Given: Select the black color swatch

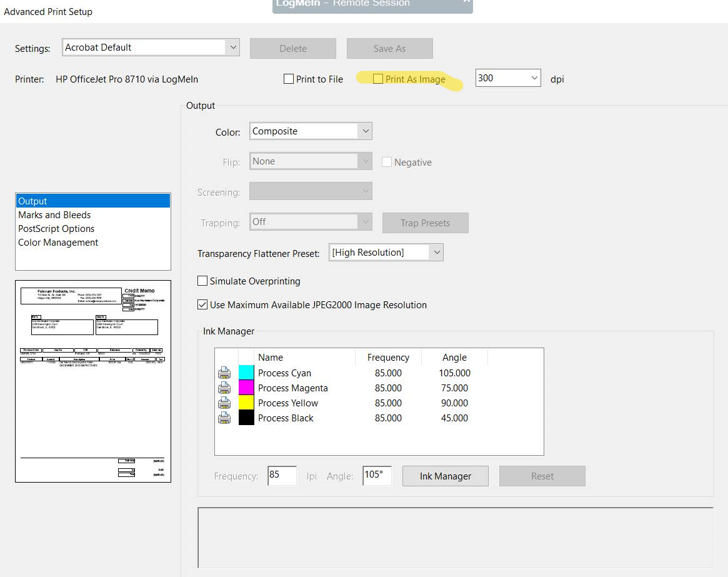Looking at the screenshot, I should tap(246, 417).
